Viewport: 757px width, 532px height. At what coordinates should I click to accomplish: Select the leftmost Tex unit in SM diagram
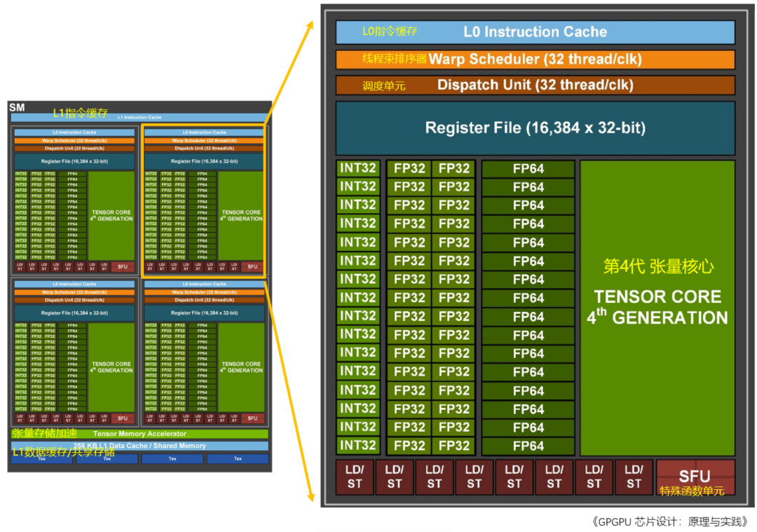point(41,459)
